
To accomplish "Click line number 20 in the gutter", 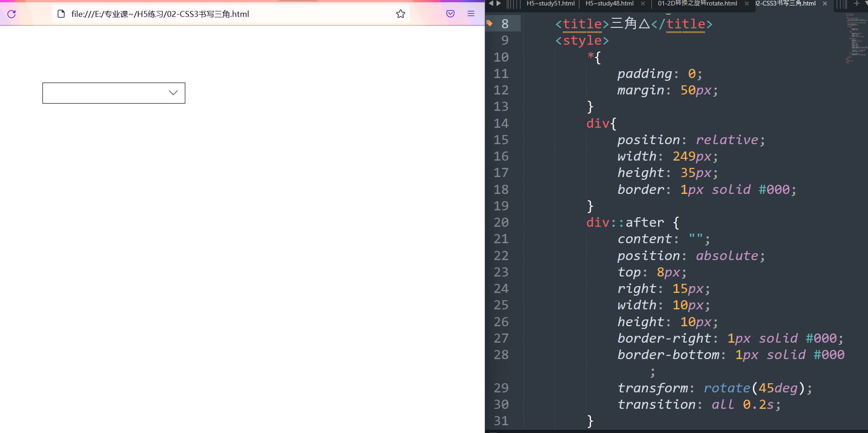I will (x=501, y=222).
